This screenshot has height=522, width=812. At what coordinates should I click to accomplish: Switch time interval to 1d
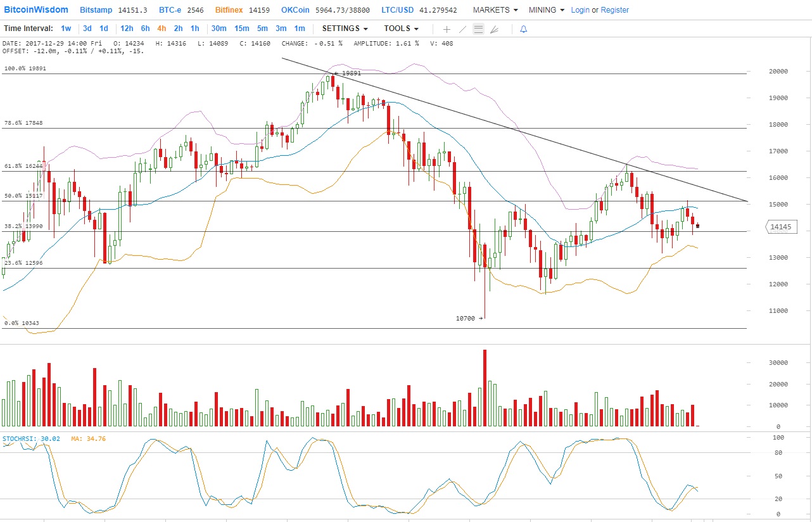[104, 29]
